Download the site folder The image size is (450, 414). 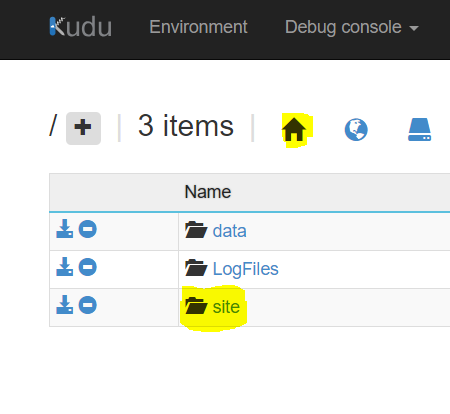(65, 305)
